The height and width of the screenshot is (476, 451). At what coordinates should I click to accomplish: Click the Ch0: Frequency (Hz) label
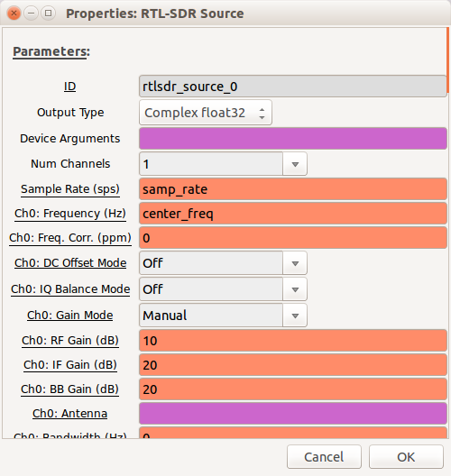pos(70,214)
